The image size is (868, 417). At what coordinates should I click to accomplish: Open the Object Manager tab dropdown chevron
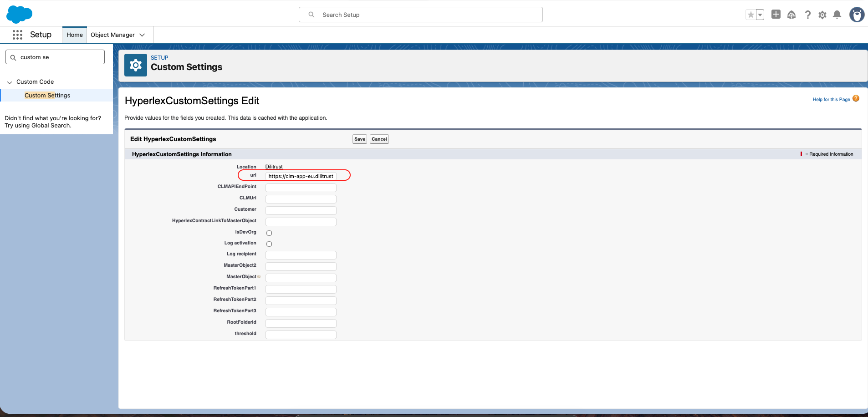[142, 35]
